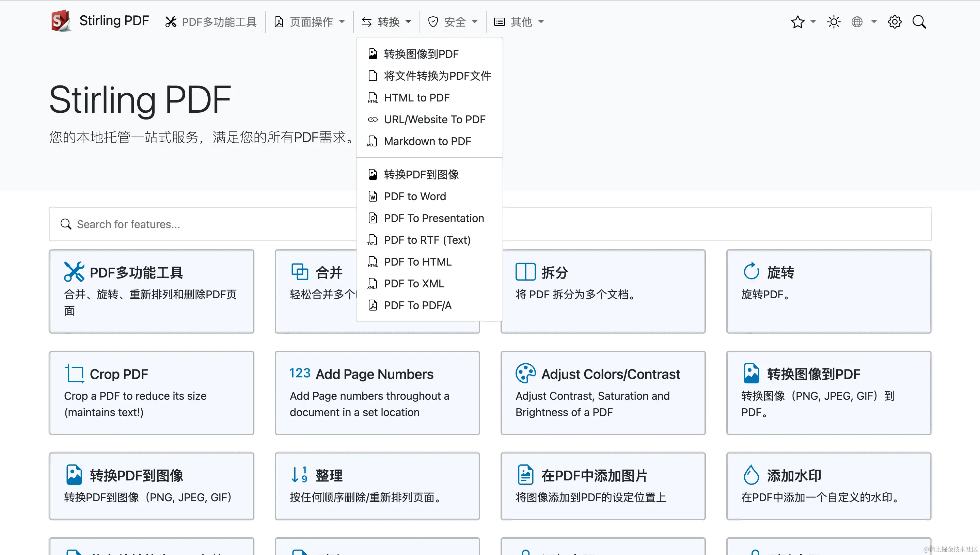Click the droplet icon on 添加水印 card

[751, 475]
